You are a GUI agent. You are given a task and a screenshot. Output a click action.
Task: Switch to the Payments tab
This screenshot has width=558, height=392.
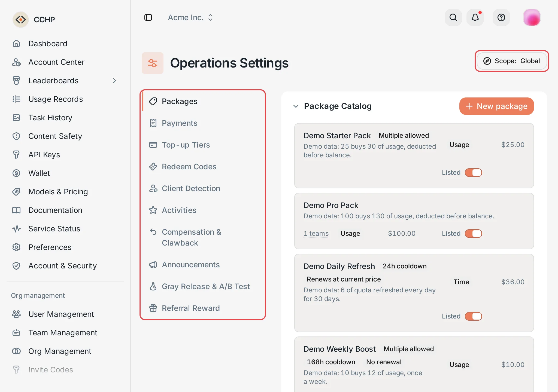(203, 123)
